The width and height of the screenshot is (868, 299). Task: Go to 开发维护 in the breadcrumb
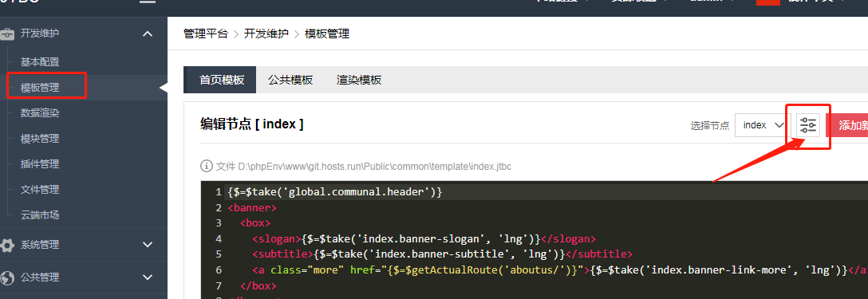pos(266,33)
